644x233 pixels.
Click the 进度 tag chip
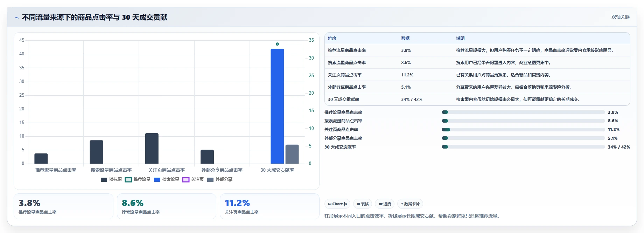coord(385,204)
